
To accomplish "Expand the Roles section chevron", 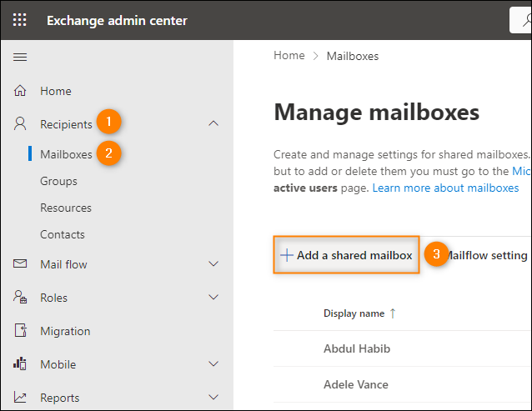I will pyautogui.click(x=213, y=297).
